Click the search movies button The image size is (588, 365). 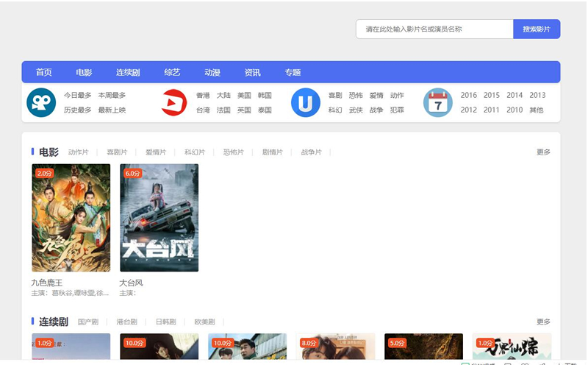coord(537,29)
